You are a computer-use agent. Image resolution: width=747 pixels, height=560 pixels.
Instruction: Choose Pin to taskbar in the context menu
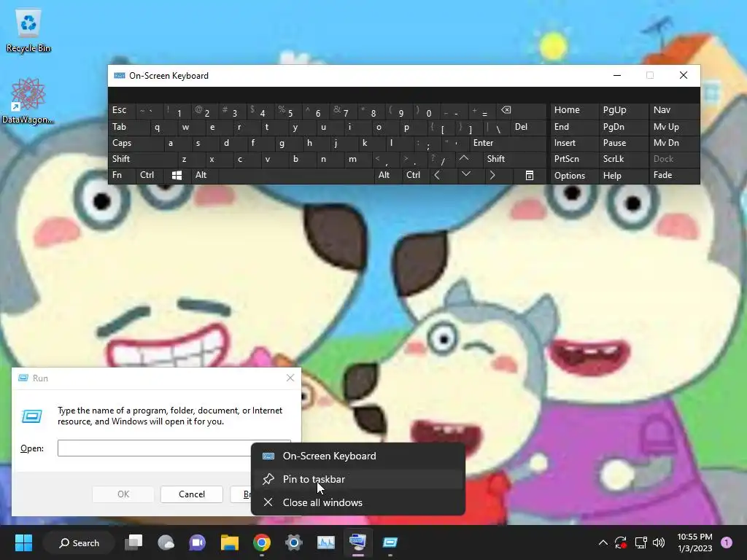coord(357,479)
